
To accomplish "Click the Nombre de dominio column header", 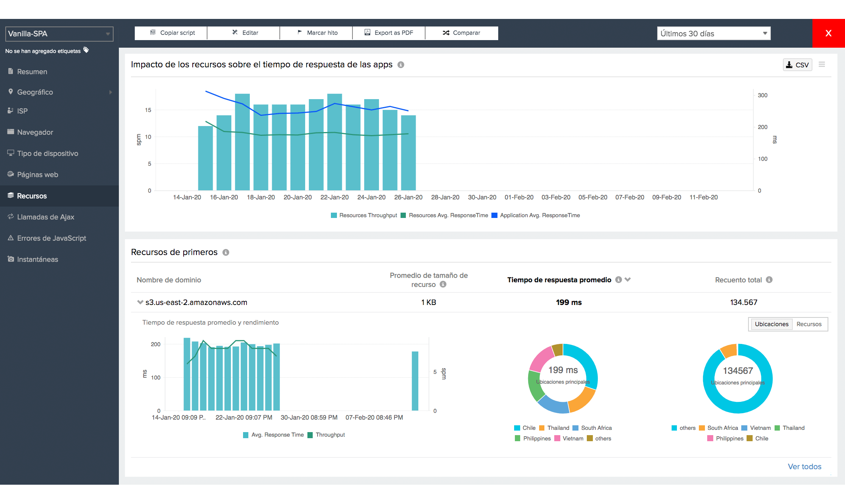I will coord(169,280).
